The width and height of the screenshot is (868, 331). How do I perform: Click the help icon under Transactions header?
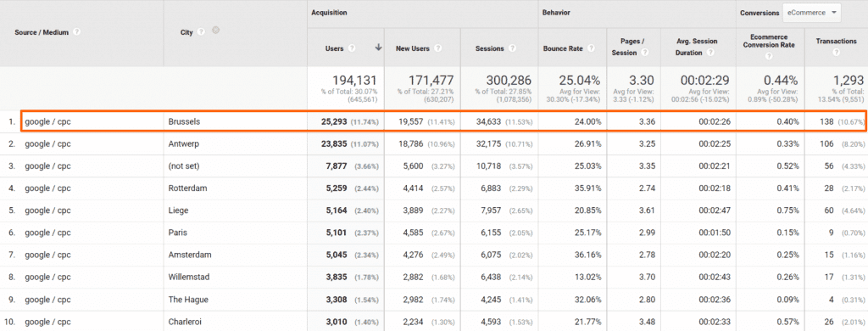(x=836, y=52)
